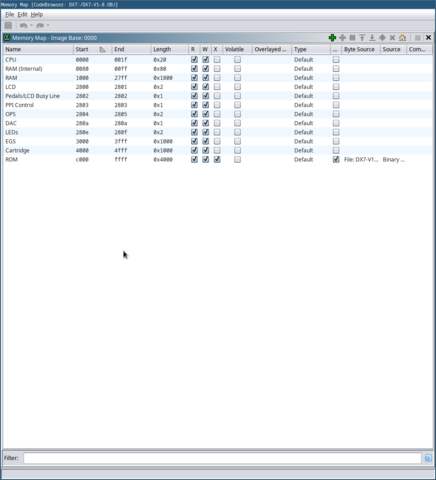The height and width of the screenshot is (480, 436).
Task: Sort by the Length column header
Action: coord(170,49)
